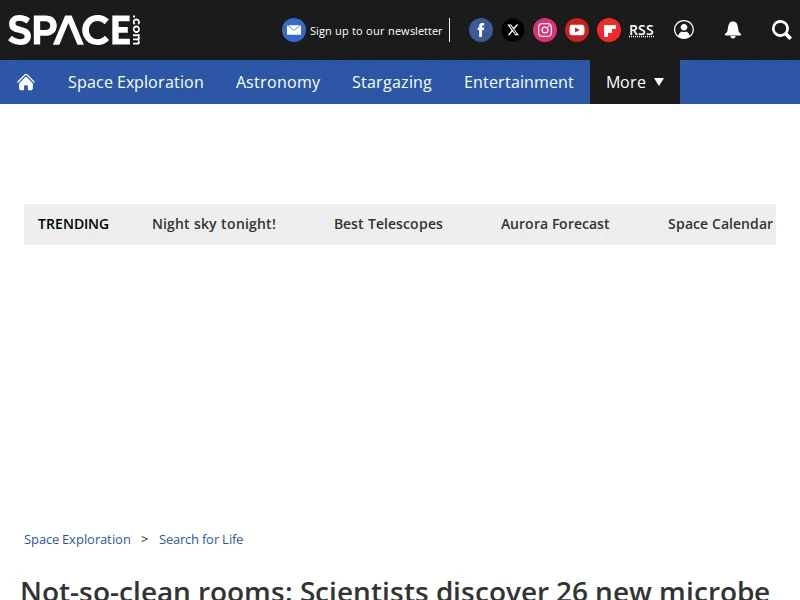800x600 pixels.
Task: Open trending Night sky tonight! link
Action: tap(214, 224)
